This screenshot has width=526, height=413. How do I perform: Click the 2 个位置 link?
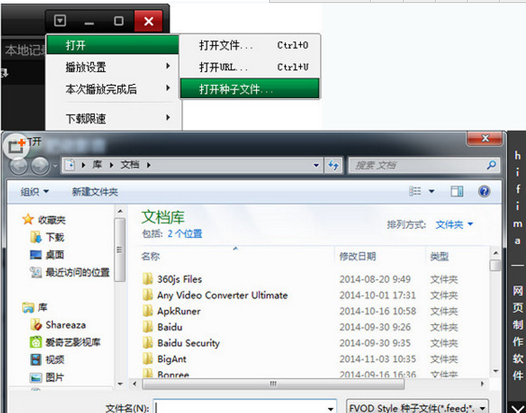pos(185,234)
